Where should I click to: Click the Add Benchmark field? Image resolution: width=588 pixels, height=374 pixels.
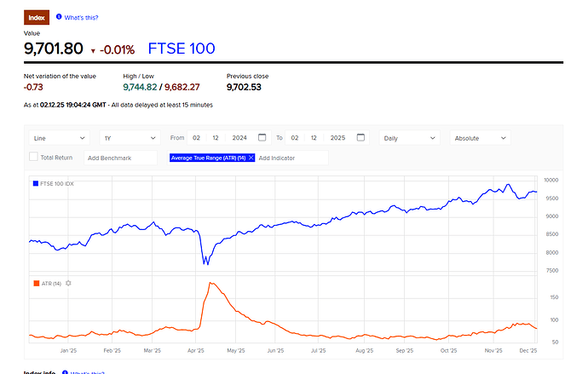[120, 158]
